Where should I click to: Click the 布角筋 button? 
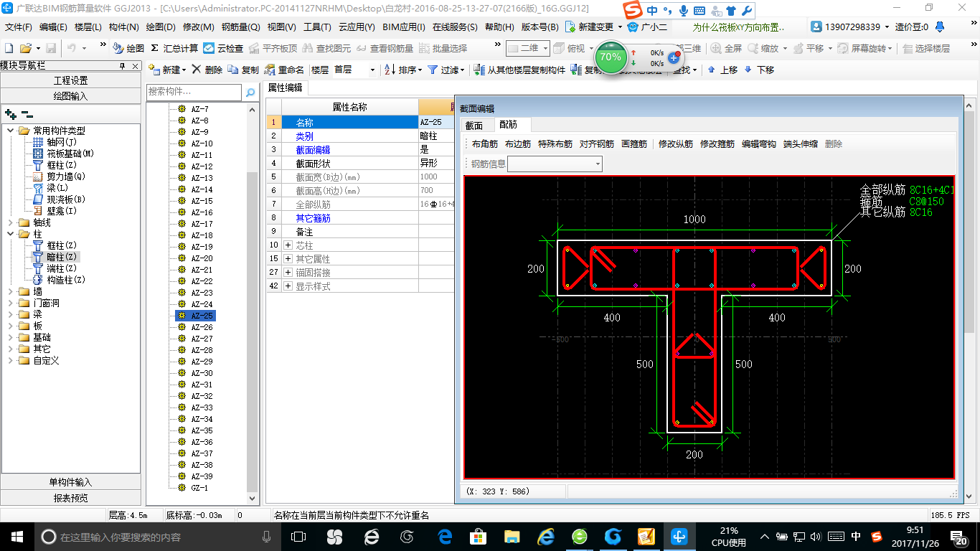click(485, 144)
